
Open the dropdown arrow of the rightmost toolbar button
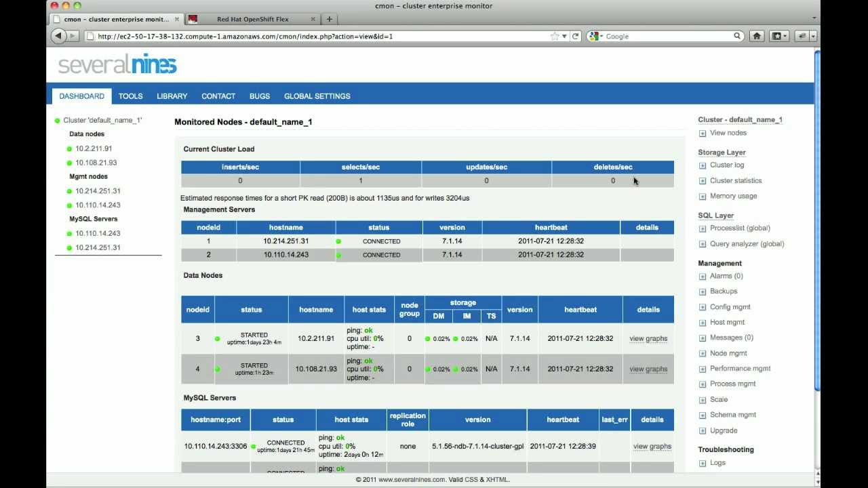[x=812, y=36]
